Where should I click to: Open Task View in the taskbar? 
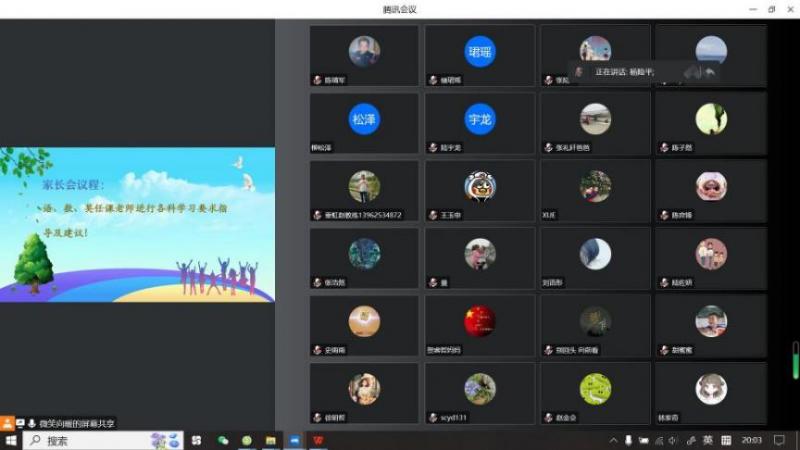point(196,440)
